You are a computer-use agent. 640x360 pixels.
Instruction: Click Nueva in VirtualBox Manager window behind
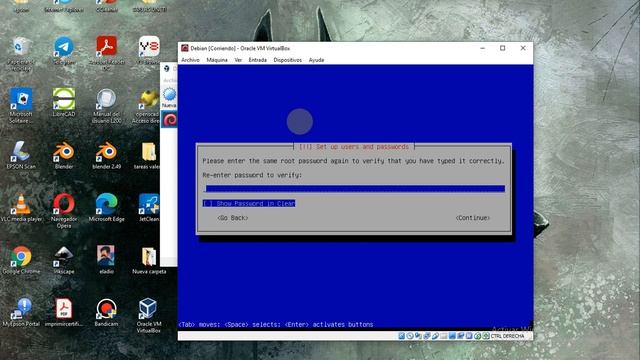[169, 98]
